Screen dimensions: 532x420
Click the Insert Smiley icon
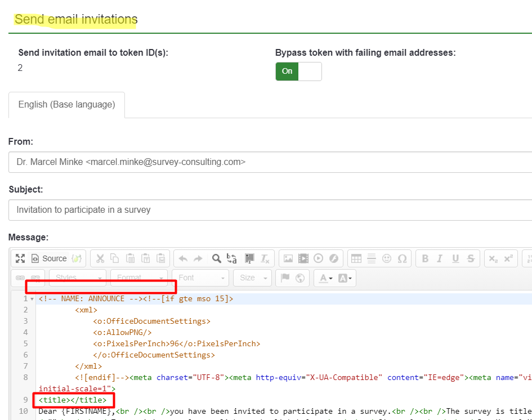coord(387,258)
